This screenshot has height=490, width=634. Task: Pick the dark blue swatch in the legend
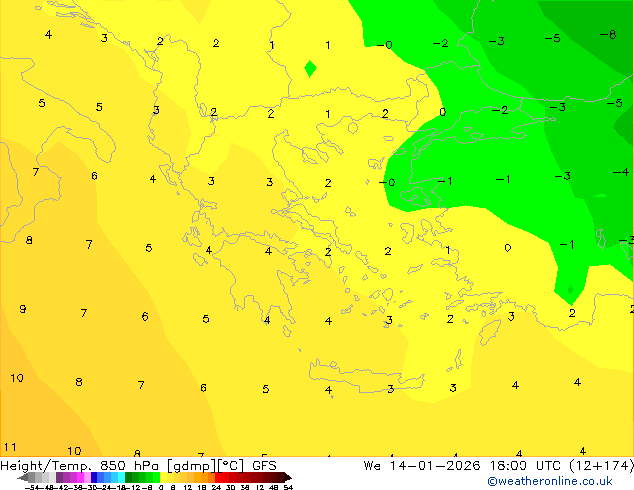(94, 477)
